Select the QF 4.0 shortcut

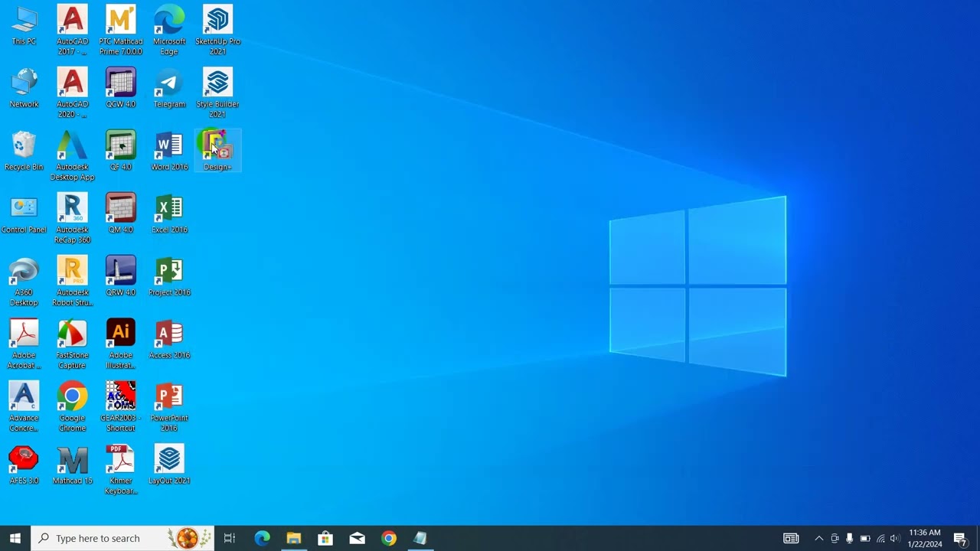[x=121, y=152]
